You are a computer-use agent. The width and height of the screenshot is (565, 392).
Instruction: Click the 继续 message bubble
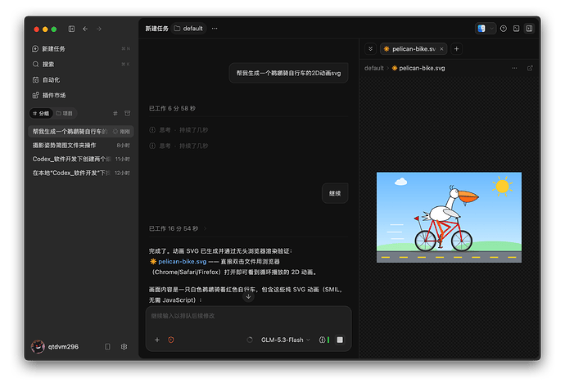pos(335,193)
